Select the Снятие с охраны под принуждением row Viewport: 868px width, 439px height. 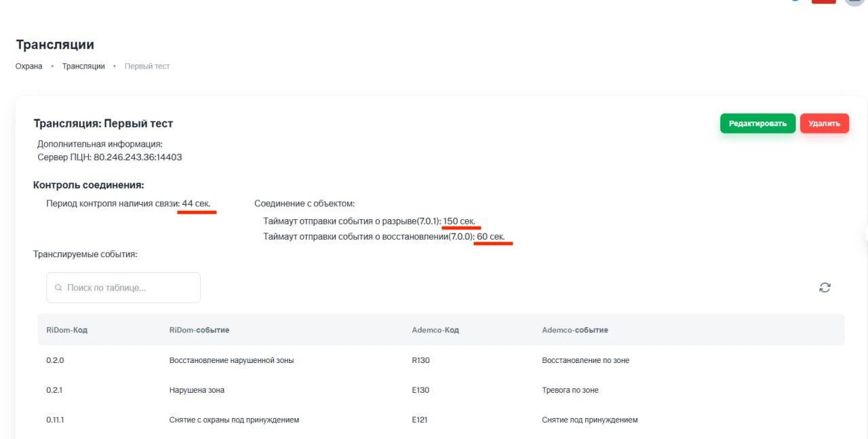(234, 420)
